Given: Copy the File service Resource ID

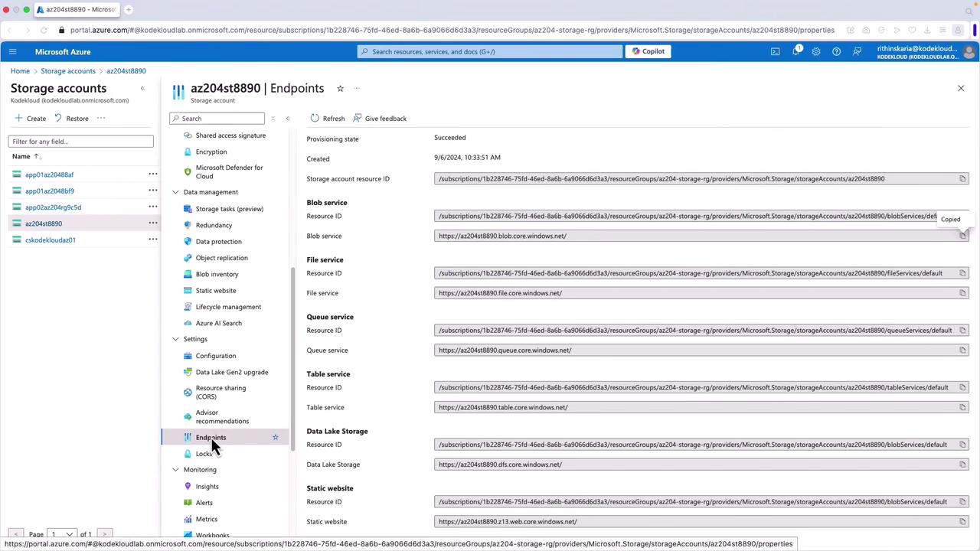Looking at the screenshot, I should (x=962, y=273).
